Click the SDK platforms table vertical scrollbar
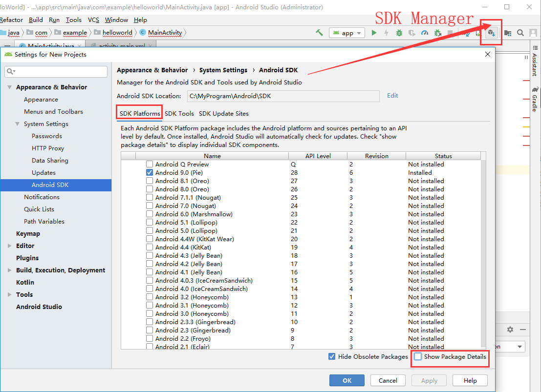This screenshot has width=541, height=392. [x=483, y=254]
